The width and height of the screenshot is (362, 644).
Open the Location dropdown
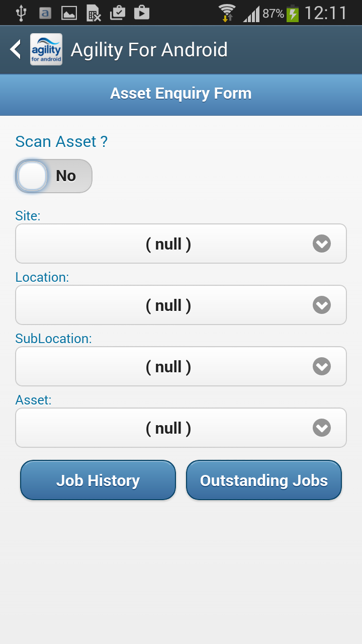click(181, 305)
